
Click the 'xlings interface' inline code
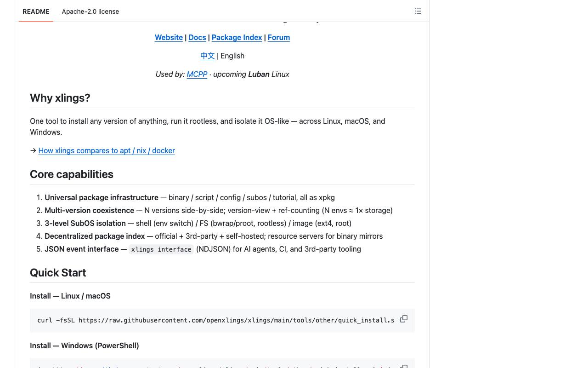161,249
